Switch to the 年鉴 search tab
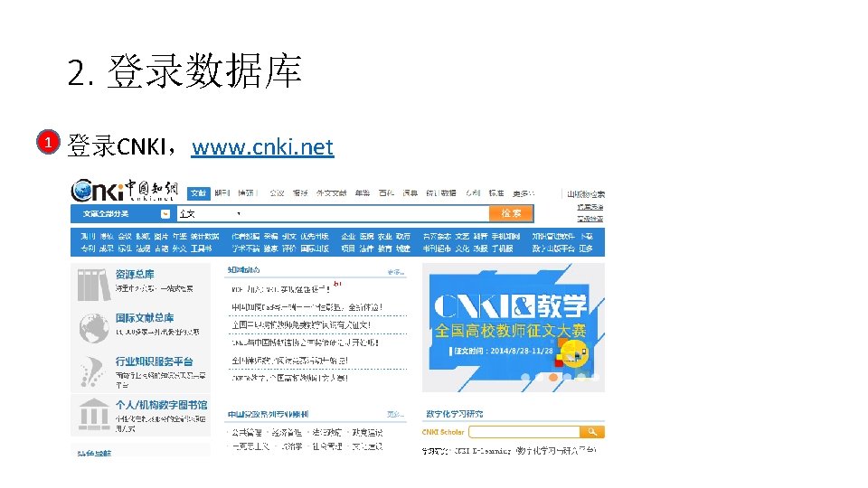The height and width of the screenshot is (488, 868). tap(363, 193)
